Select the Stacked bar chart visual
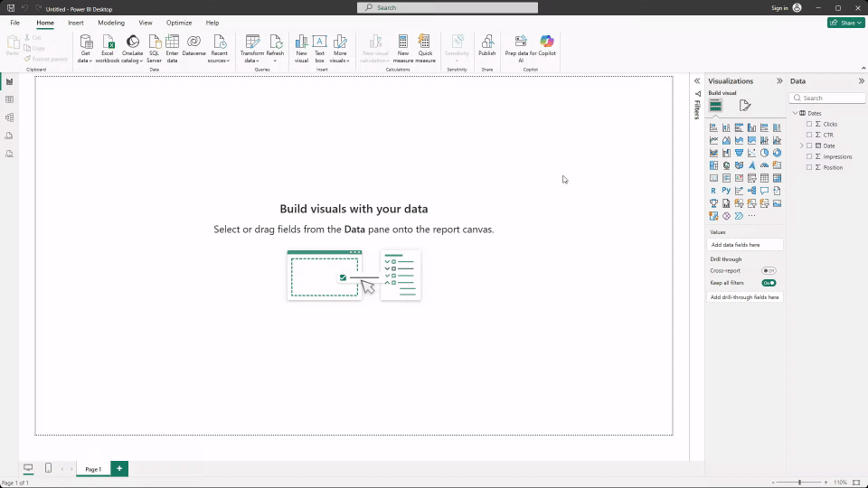The image size is (868, 488). tap(713, 127)
